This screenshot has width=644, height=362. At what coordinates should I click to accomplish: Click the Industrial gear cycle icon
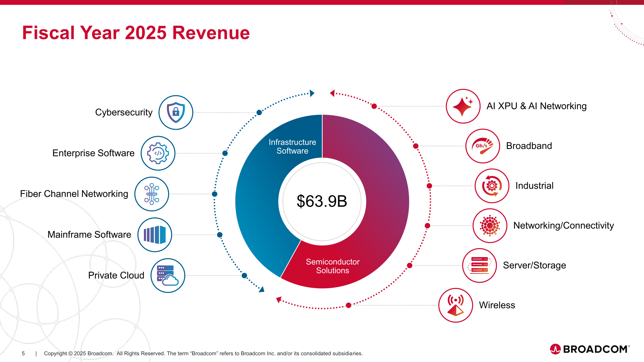point(492,186)
